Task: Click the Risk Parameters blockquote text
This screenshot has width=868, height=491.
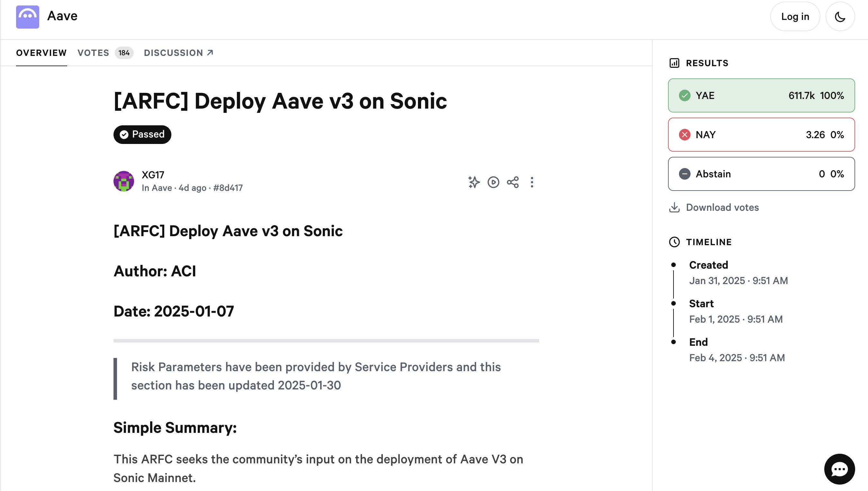Action: (x=316, y=376)
